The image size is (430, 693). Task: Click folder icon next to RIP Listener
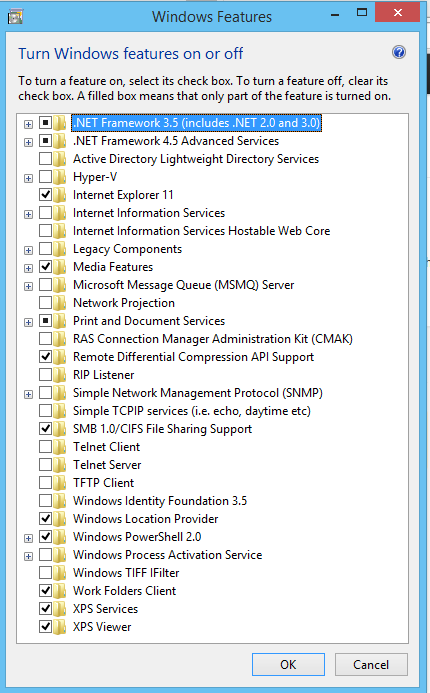click(60, 375)
